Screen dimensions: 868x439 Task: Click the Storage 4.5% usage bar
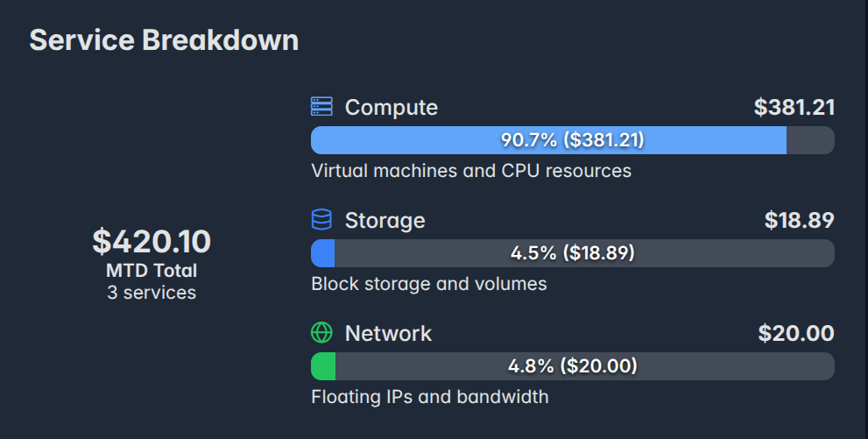tap(572, 253)
